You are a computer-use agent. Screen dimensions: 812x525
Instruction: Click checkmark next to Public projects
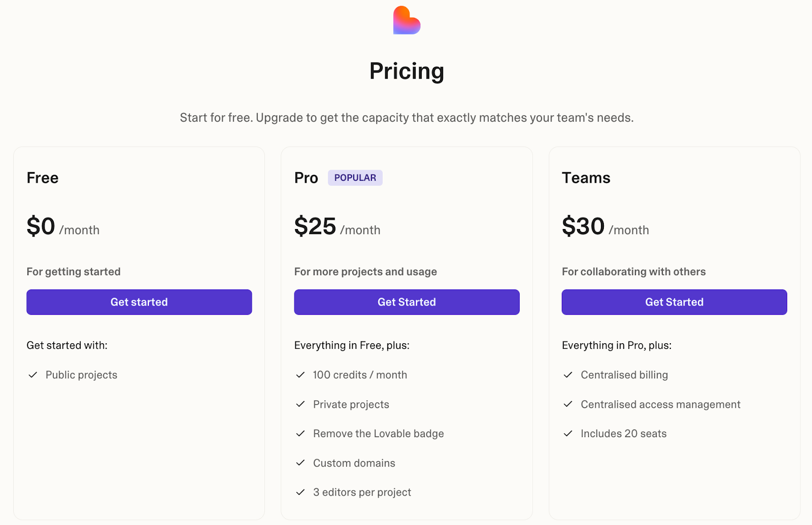tap(33, 375)
